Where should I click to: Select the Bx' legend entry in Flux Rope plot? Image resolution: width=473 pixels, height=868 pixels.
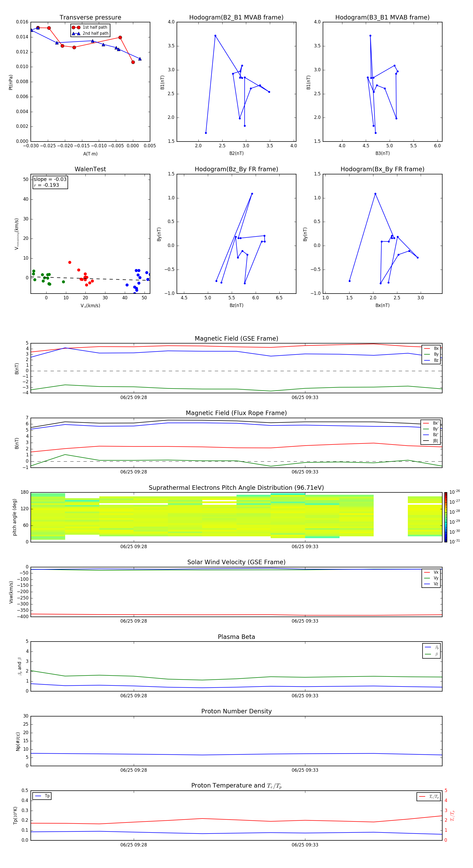(x=431, y=423)
